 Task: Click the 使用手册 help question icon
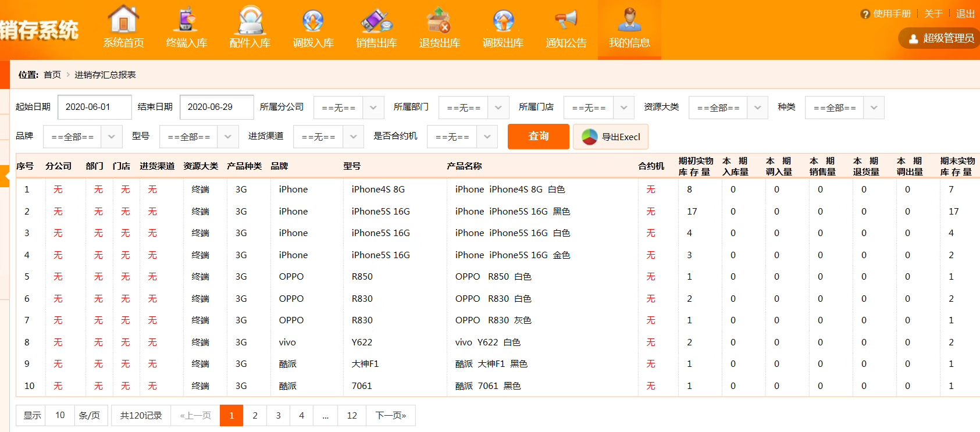tap(865, 14)
